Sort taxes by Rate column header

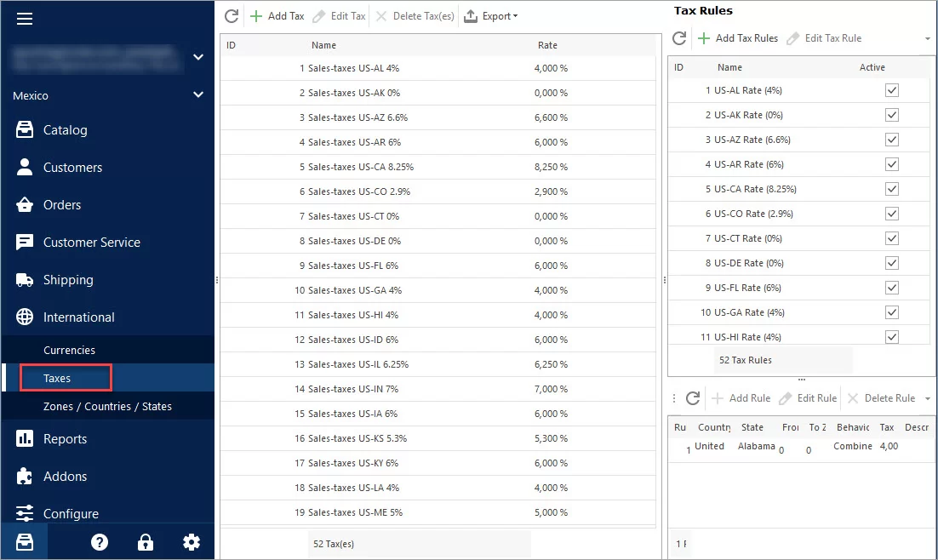point(547,45)
